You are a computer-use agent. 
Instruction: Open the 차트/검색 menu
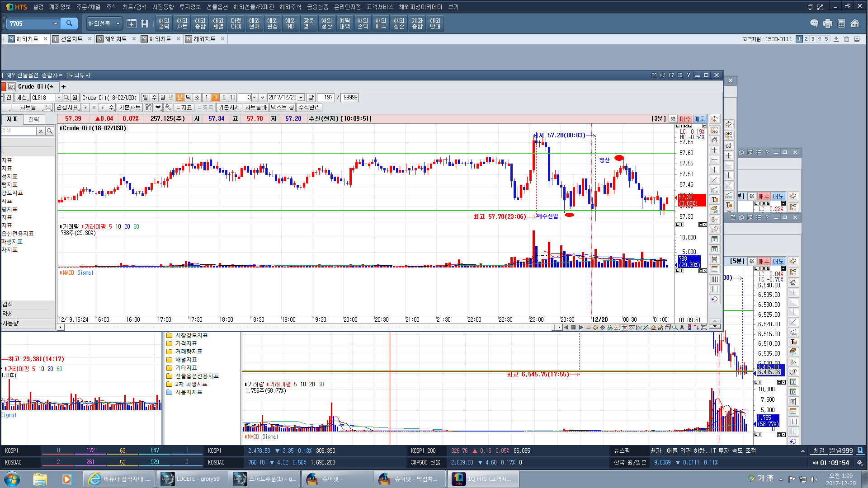pyautogui.click(x=135, y=7)
